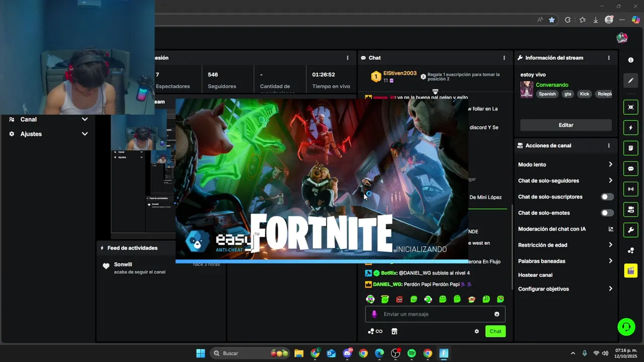Click DANIEL_WG username in last chat message
Viewport: 644px width, 362px height.
387,285
